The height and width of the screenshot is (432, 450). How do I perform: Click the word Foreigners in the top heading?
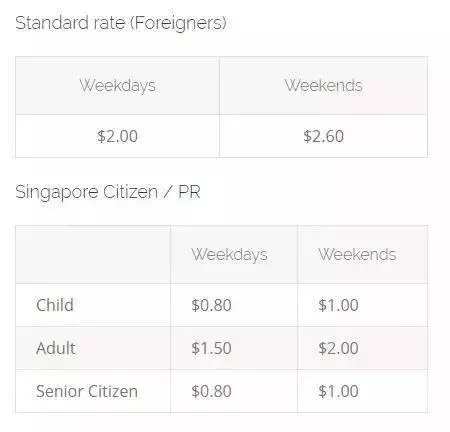tap(178, 23)
